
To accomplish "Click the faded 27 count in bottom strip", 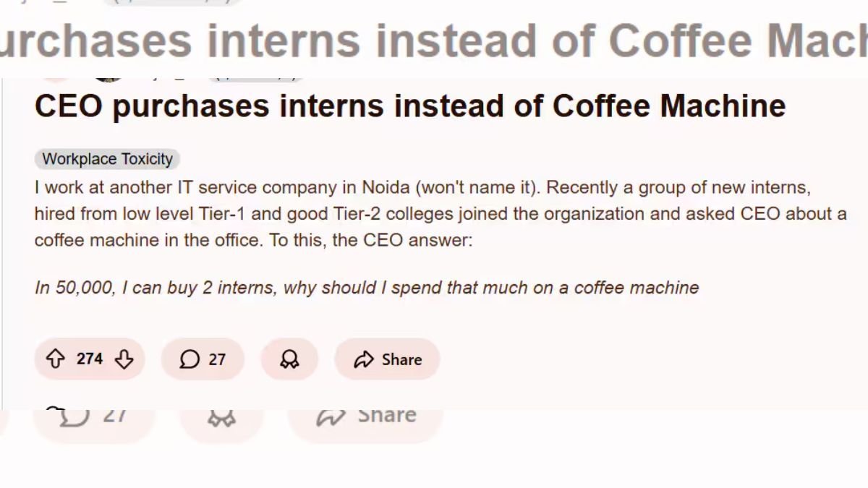I will [x=114, y=415].
